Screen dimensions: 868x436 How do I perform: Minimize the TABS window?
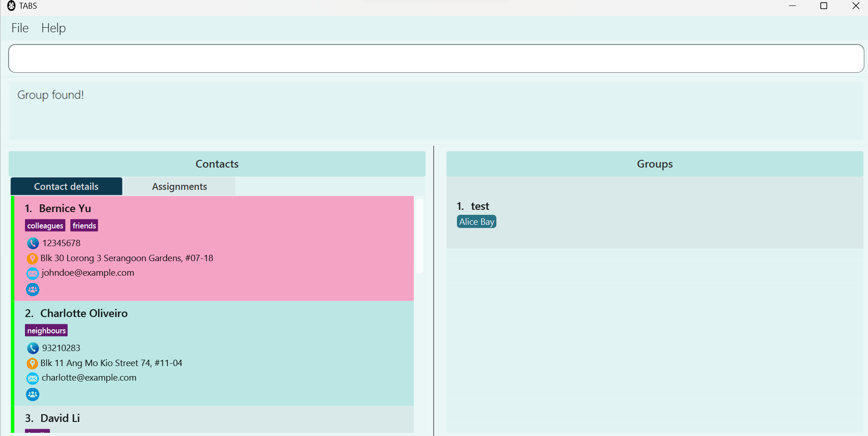[793, 6]
